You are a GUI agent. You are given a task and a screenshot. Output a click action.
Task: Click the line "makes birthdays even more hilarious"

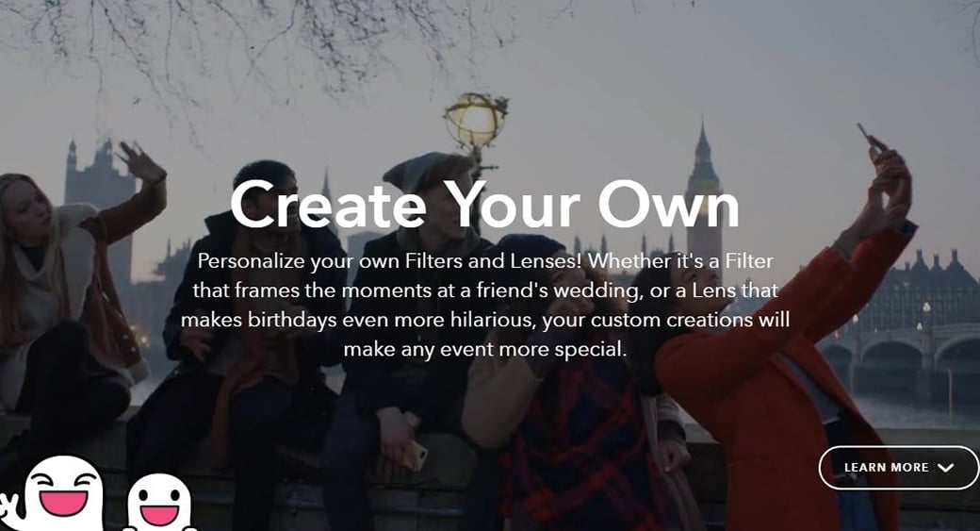coord(358,320)
